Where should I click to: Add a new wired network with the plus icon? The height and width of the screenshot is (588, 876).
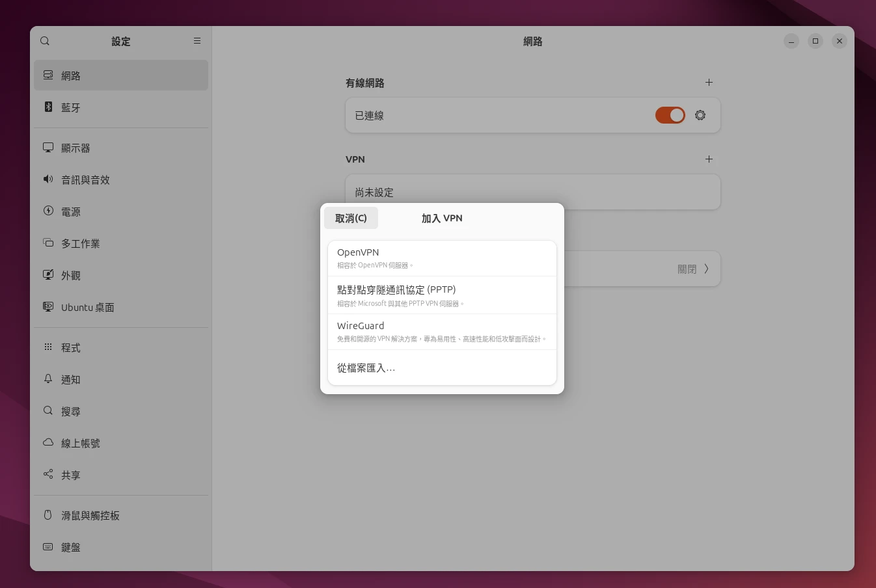pyautogui.click(x=709, y=83)
